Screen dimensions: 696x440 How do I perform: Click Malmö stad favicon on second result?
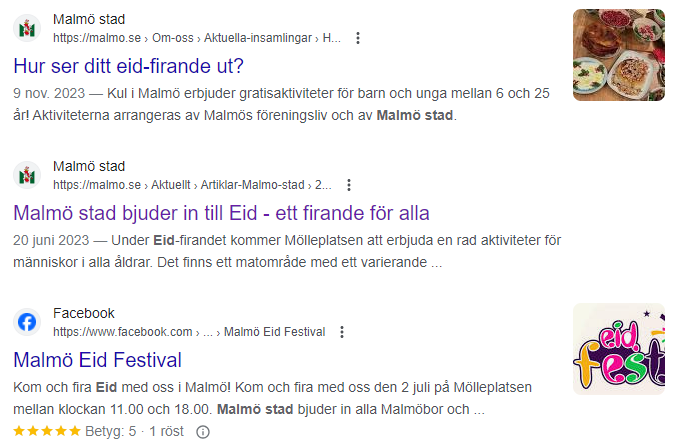(27, 175)
